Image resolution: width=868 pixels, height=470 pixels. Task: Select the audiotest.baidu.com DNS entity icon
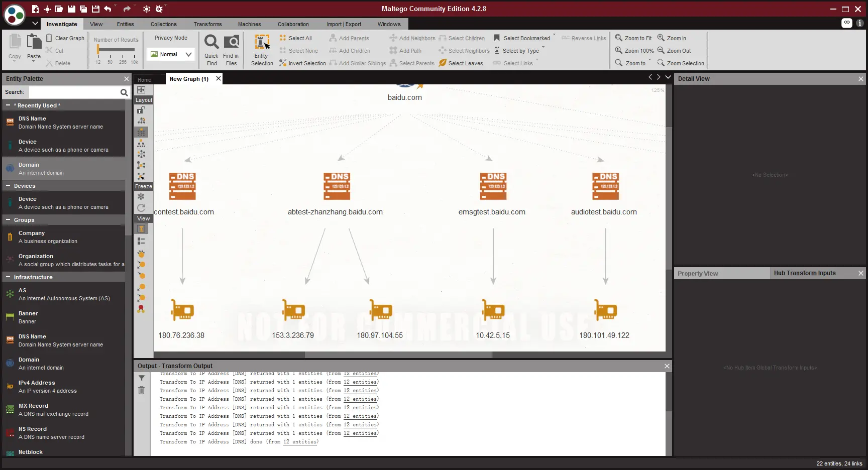point(605,186)
